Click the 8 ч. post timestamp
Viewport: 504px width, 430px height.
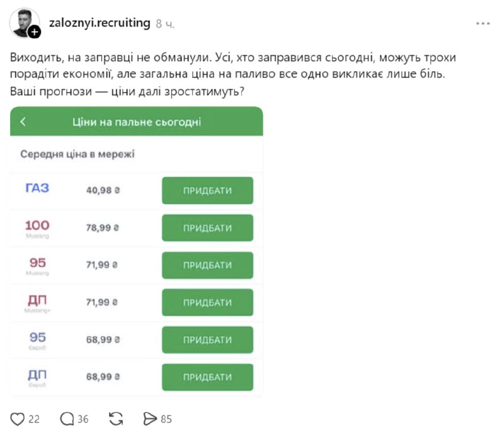(x=165, y=24)
